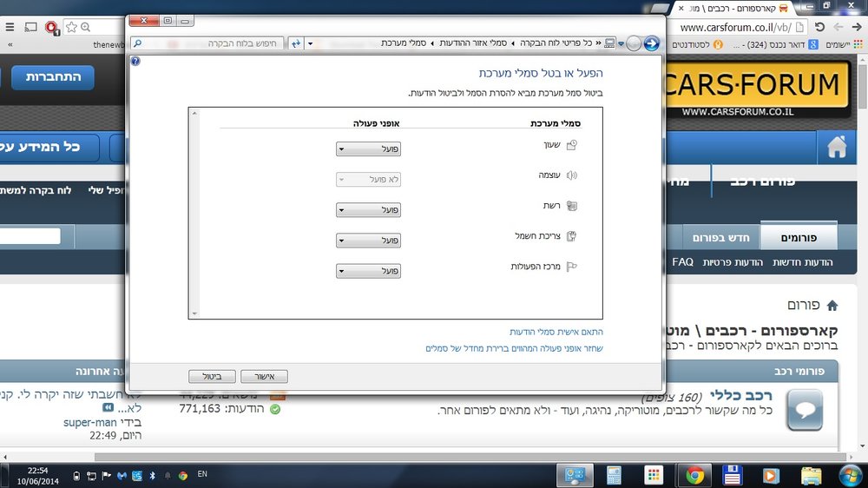Open the צריכת חשמל behavior dropdown
This screenshot has width=868, height=488.
[x=368, y=240]
